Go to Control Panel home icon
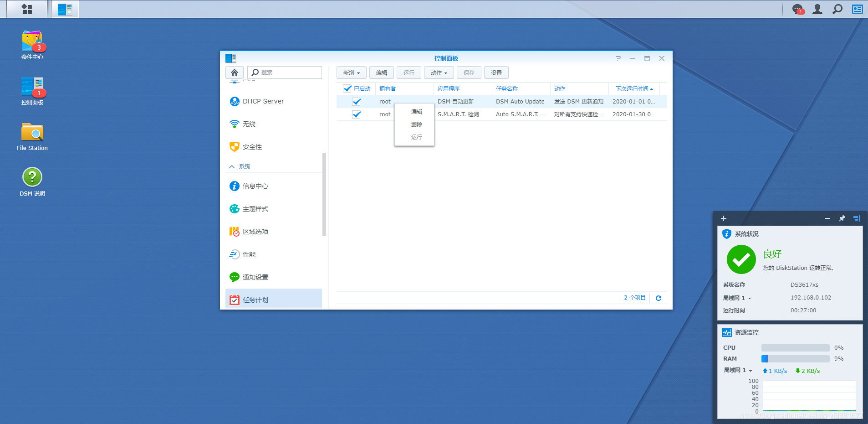The height and width of the screenshot is (424, 868). click(234, 72)
